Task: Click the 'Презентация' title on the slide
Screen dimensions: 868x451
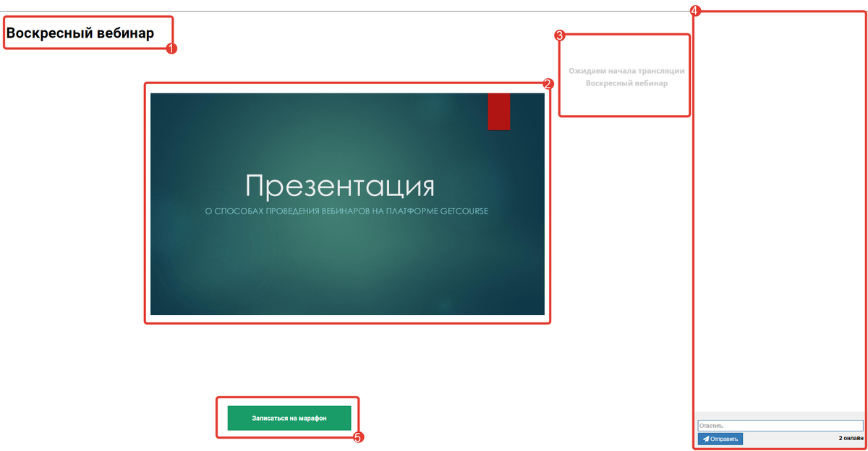Action: (x=340, y=185)
